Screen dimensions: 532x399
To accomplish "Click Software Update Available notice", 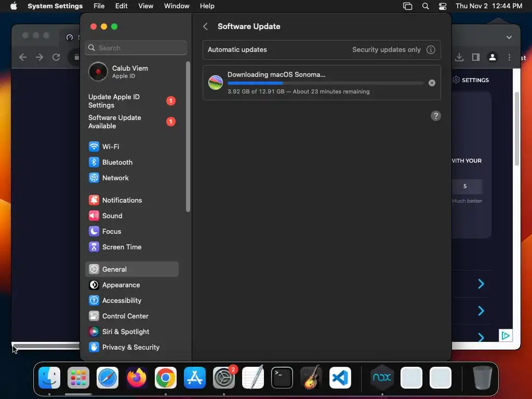I will (x=131, y=122).
